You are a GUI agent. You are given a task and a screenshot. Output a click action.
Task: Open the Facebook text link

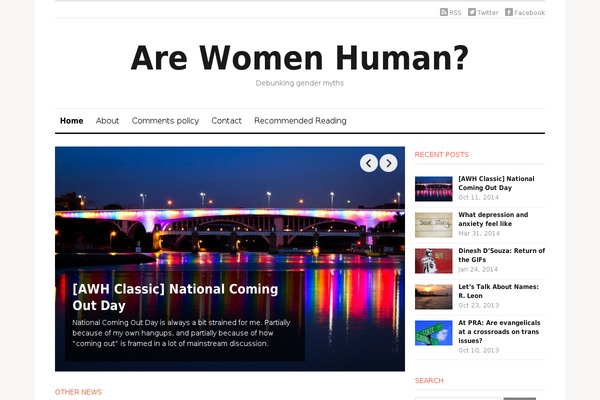[529, 13]
